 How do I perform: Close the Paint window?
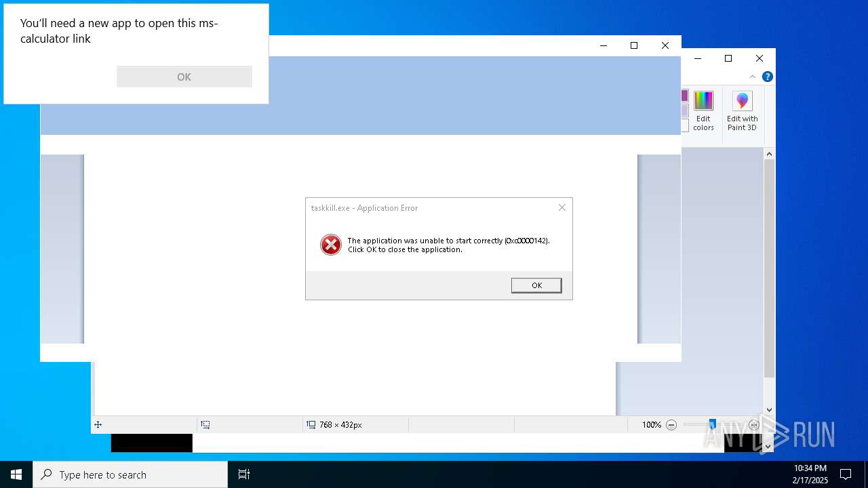pyautogui.click(x=759, y=58)
